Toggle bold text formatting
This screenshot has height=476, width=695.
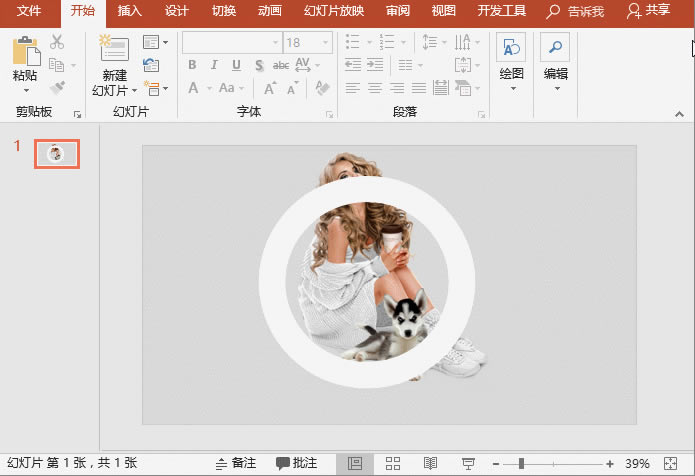pos(192,65)
